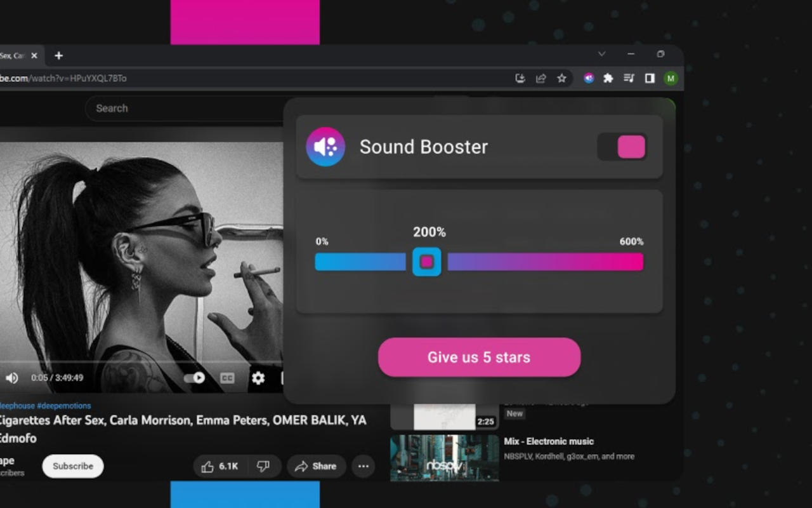Open a new tab with the plus button
812x508 pixels.
[x=58, y=55]
